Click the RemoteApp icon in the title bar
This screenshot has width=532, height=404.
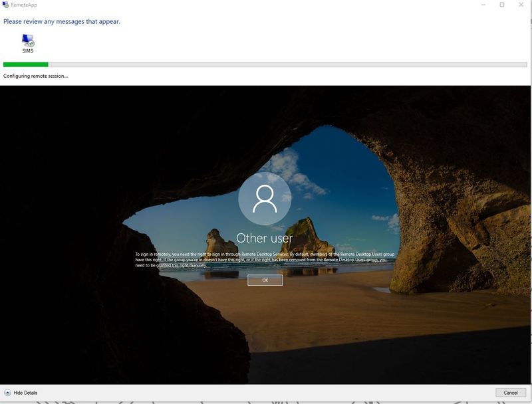click(7, 5)
